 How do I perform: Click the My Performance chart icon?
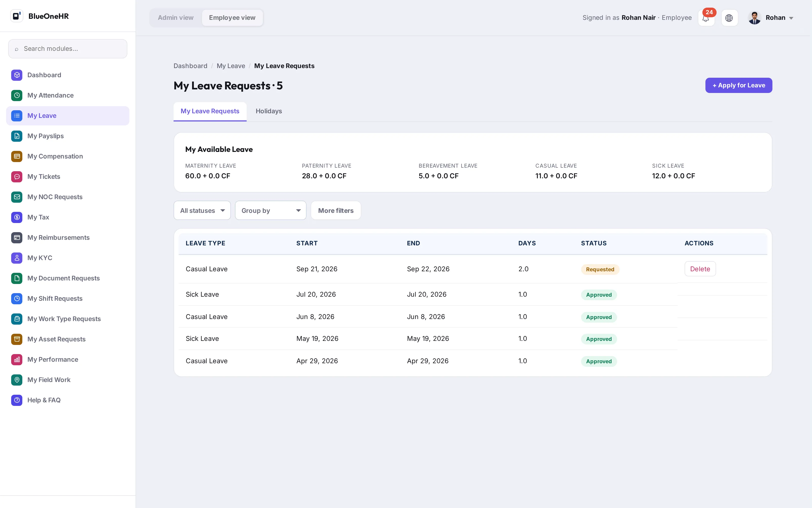17,359
